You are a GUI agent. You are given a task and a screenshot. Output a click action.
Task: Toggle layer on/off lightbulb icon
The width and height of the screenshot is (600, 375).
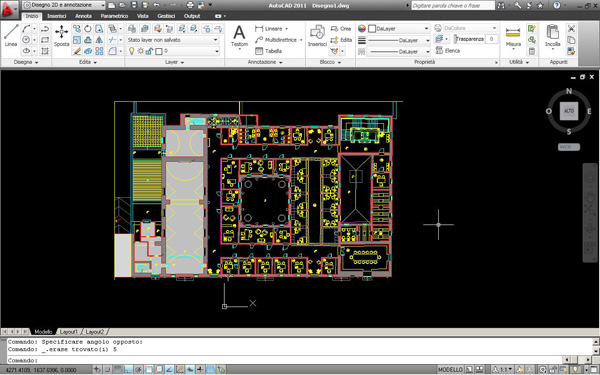132,51
